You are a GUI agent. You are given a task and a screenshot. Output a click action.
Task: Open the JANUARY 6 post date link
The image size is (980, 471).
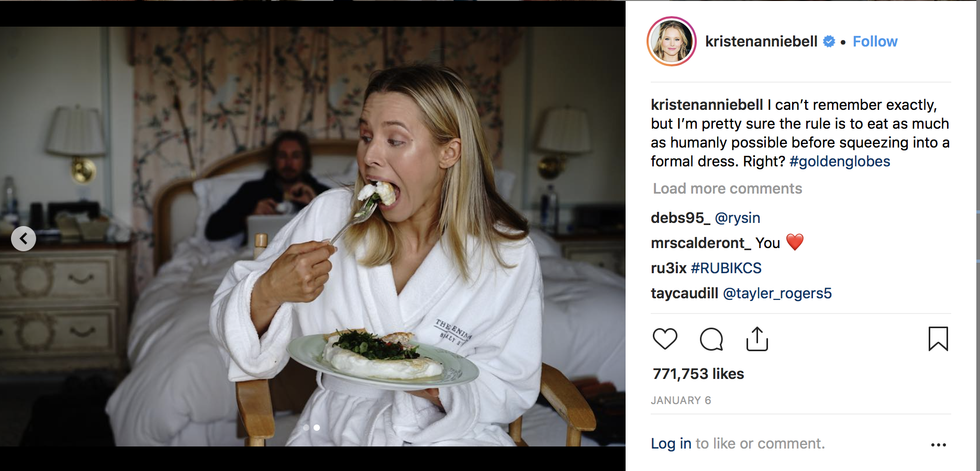[681, 400]
